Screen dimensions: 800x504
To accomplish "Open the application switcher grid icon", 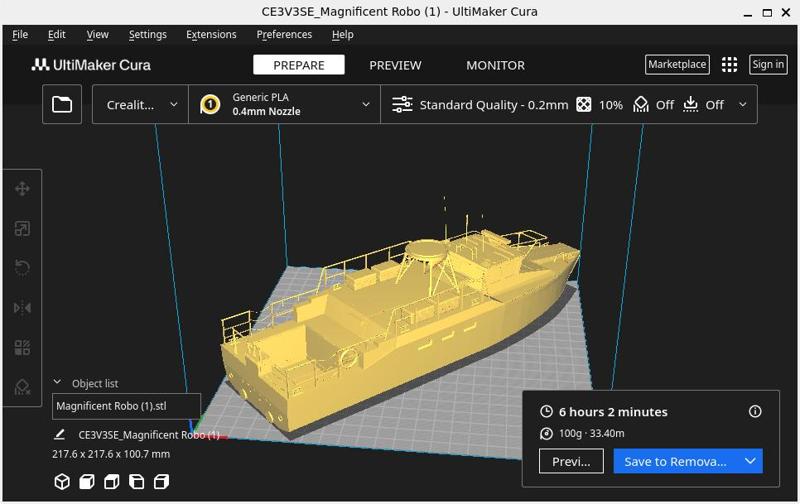I will pyautogui.click(x=729, y=65).
